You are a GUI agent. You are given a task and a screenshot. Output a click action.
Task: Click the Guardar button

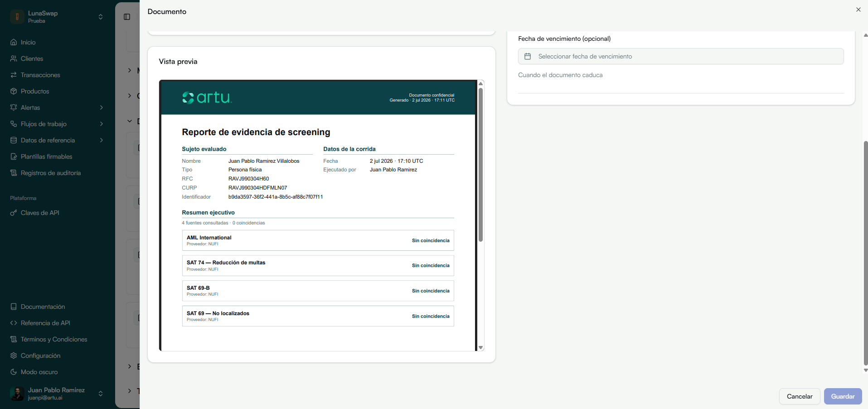843,396
